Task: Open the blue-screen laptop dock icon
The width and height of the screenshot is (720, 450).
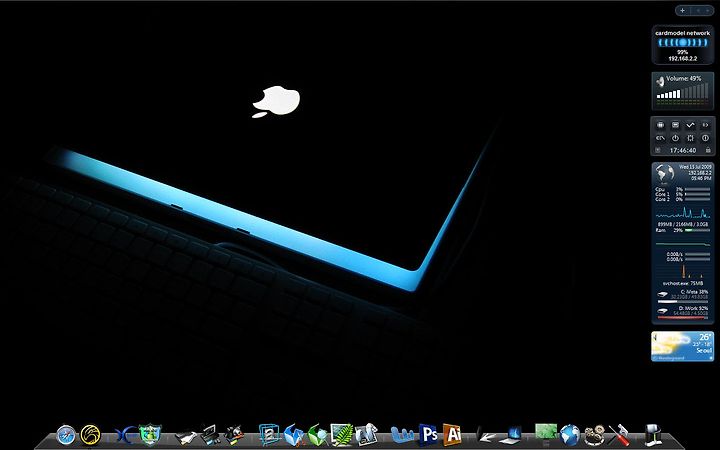Action: (x=512, y=435)
